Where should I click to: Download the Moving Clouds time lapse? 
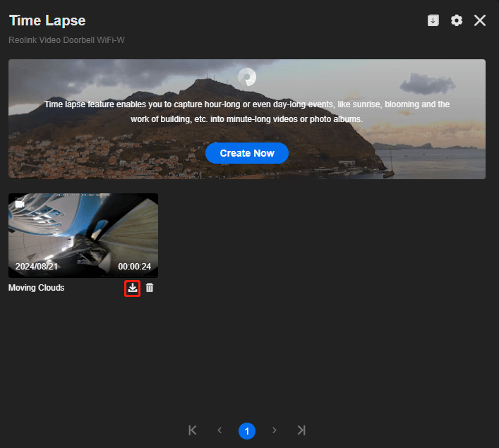tap(133, 288)
